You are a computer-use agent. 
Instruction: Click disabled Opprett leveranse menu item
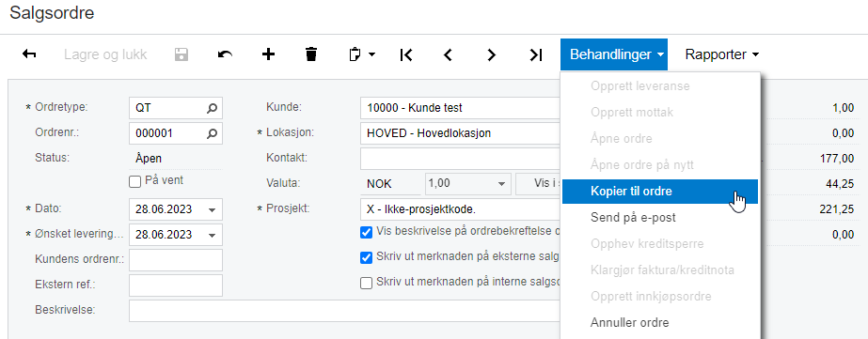coord(660,86)
